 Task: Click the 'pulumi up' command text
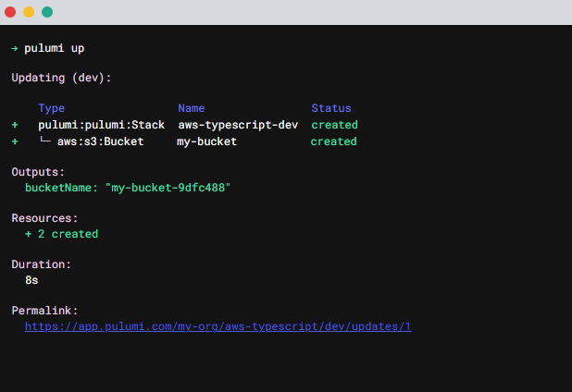click(55, 48)
